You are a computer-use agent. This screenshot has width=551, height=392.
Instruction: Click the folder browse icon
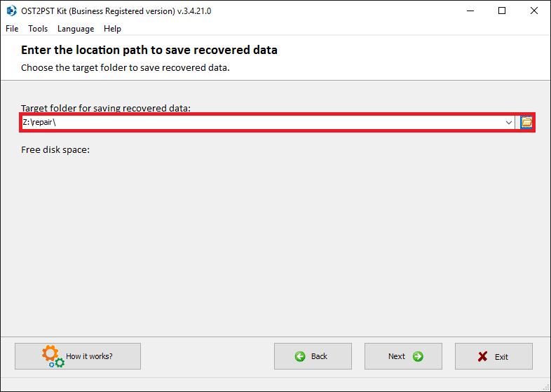tap(526, 122)
